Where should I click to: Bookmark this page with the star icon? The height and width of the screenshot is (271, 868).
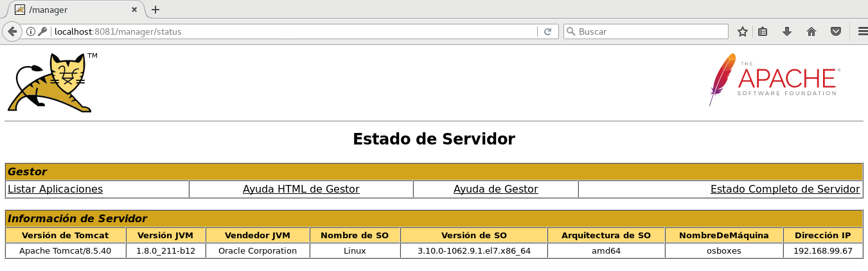click(x=743, y=31)
